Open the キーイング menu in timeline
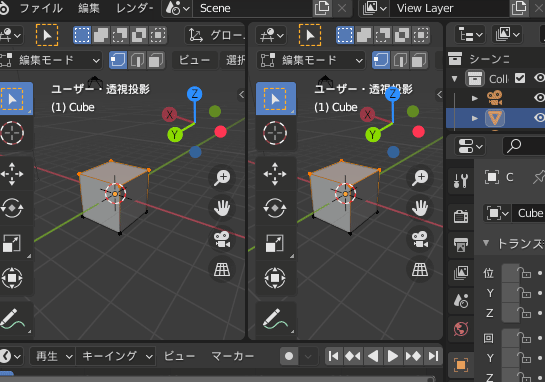 [115, 356]
